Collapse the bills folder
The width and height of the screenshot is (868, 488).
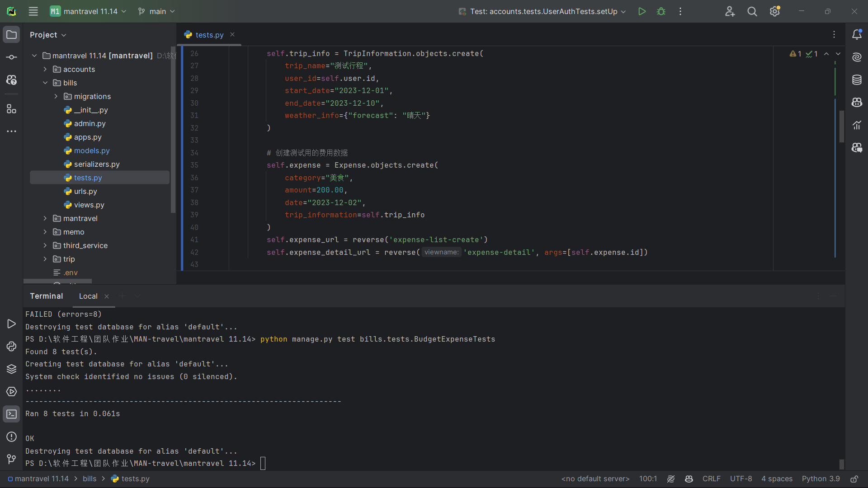tap(45, 83)
